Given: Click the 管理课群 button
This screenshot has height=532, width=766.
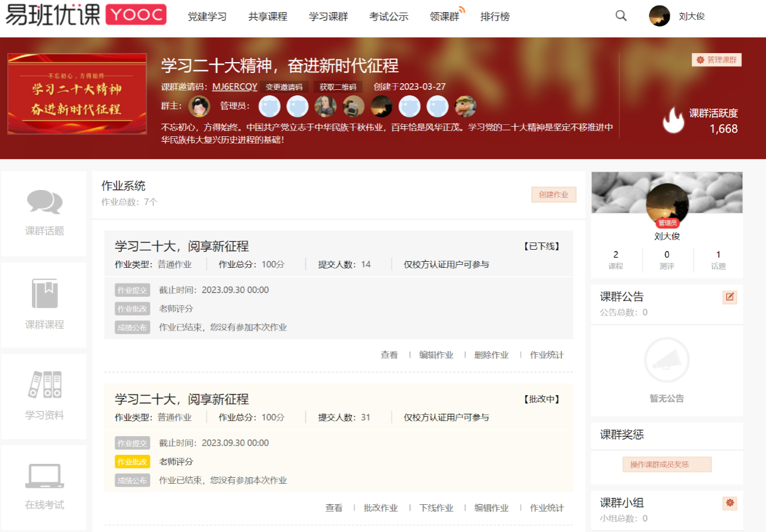Looking at the screenshot, I should click(717, 60).
